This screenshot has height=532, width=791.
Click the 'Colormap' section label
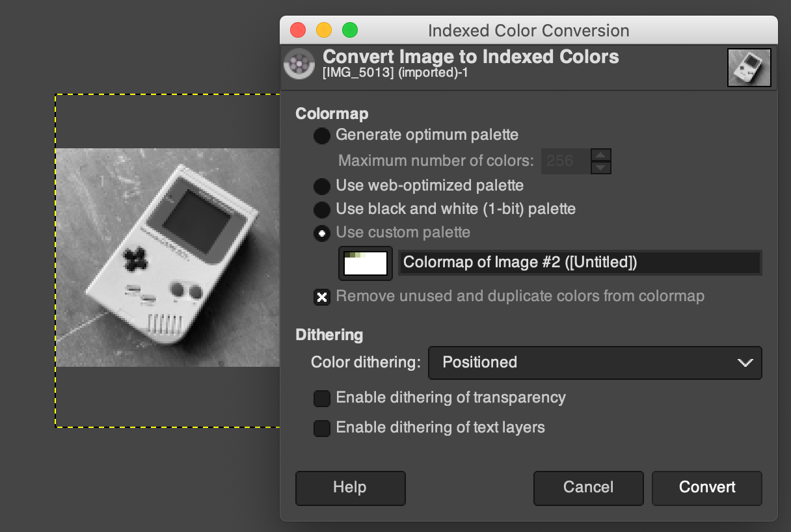pyautogui.click(x=332, y=114)
